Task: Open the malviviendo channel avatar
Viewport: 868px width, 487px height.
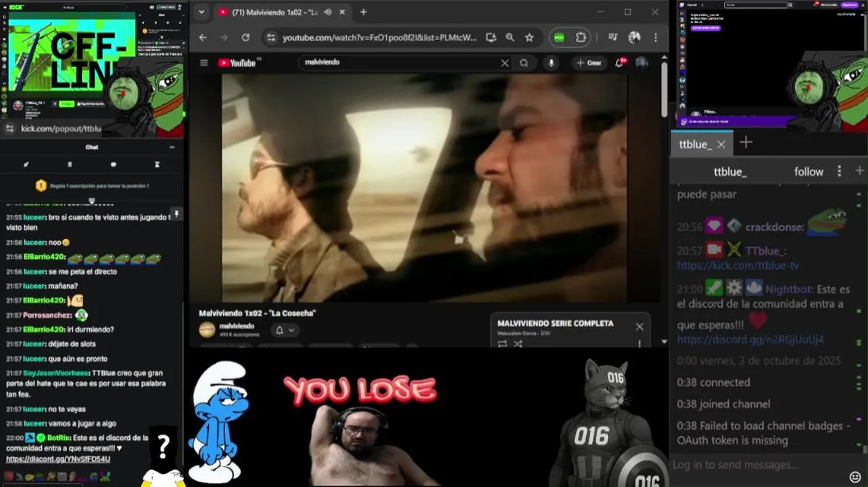Action: click(x=207, y=330)
